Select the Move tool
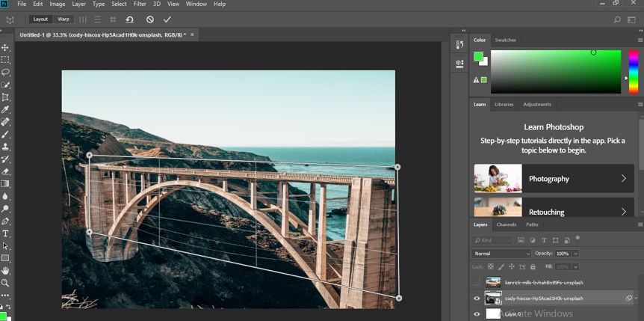The image size is (644, 321). [x=5, y=48]
